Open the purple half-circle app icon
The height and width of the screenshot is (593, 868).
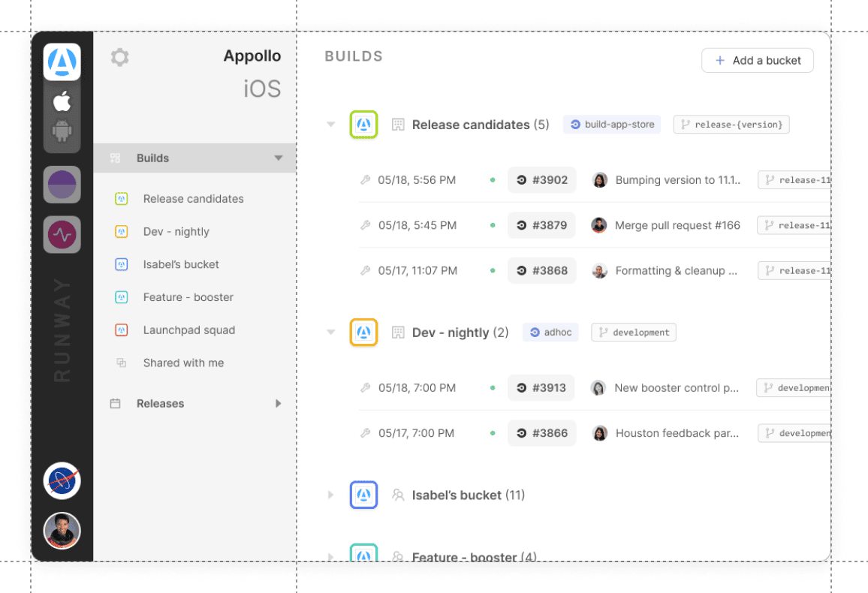(x=62, y=185)
